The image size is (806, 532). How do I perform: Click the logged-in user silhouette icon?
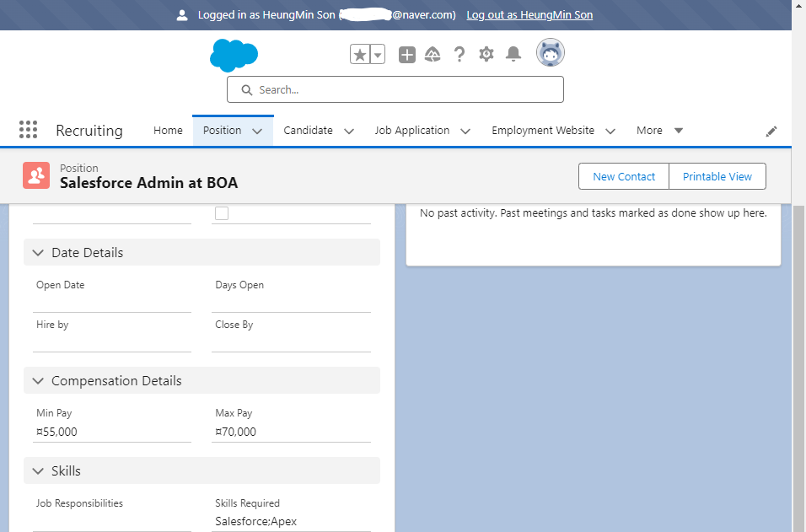[x=182, y=15]
